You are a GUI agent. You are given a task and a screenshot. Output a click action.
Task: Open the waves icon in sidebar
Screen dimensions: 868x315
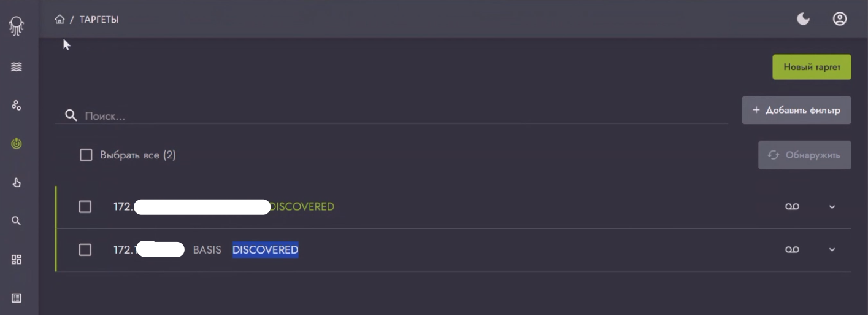pos(17,67)
